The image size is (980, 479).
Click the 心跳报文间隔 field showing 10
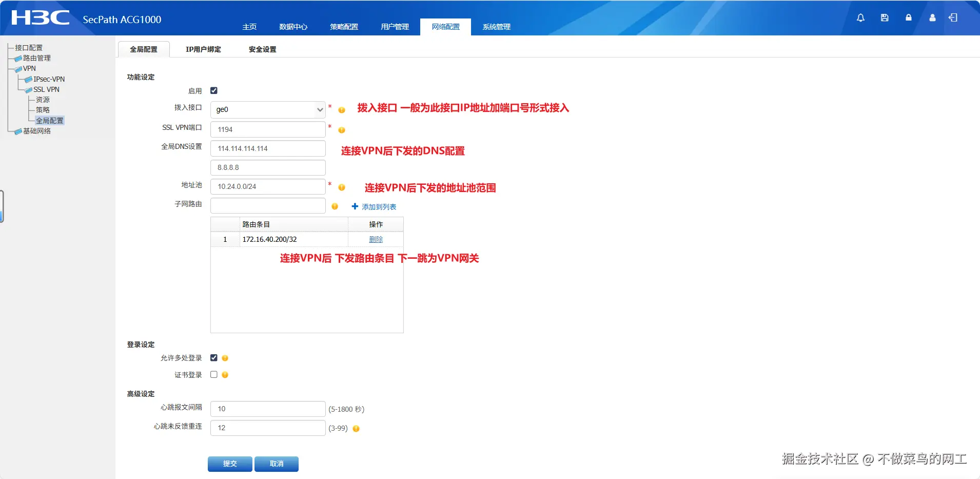(268, 409)
